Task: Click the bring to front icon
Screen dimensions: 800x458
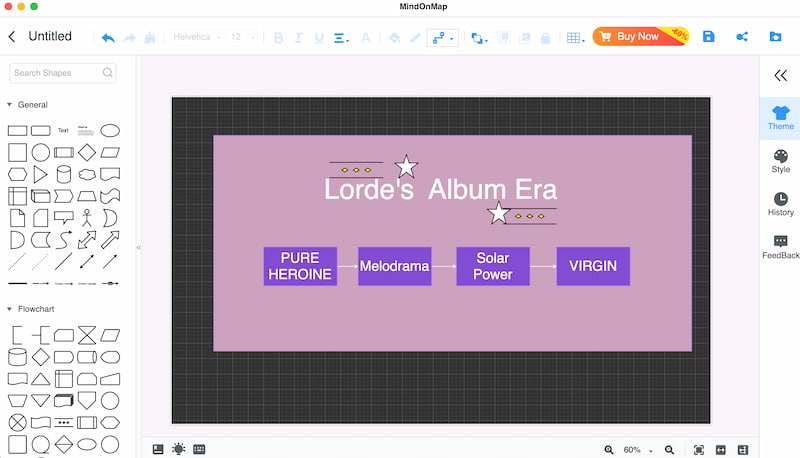Action: coord(504,38)
